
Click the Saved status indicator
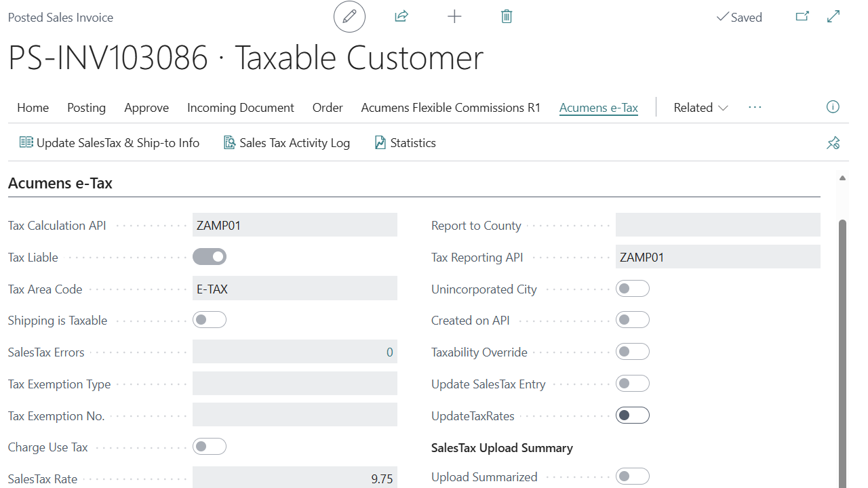click(739, 18)
